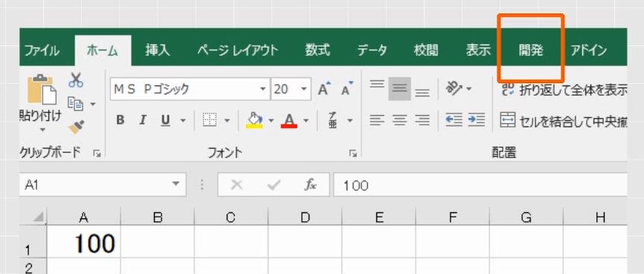Align text to bottom
The width and height of the screenshot is (644, 274).
(422, 93)
